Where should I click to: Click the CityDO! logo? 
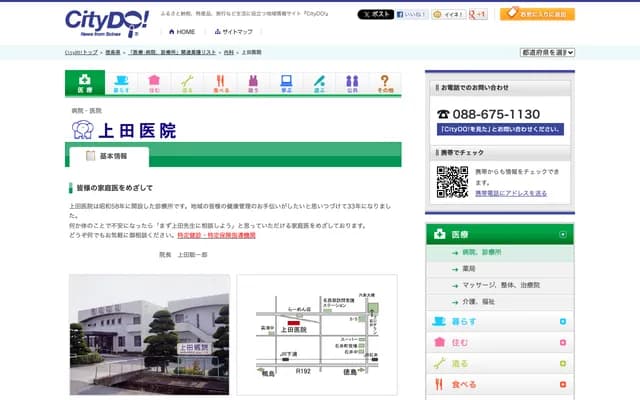[100, 21]
